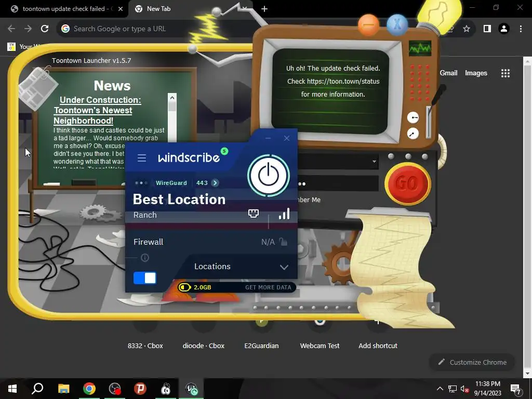This screenshot has height=399, width=532.
Task: Open the notification center with 7 alerts
Action: [x=515, y=389]
